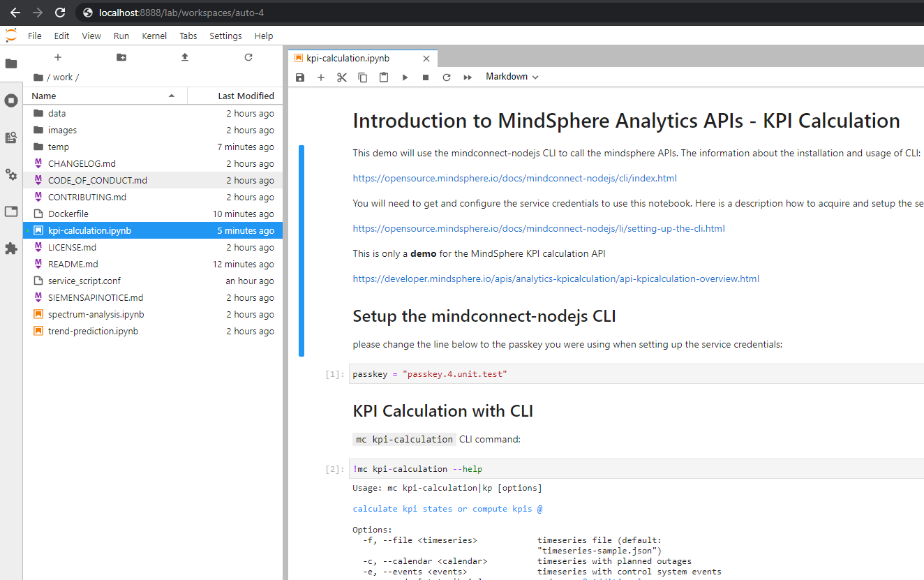
Task: Refresh the file list
Action: (x=248, y=57)
